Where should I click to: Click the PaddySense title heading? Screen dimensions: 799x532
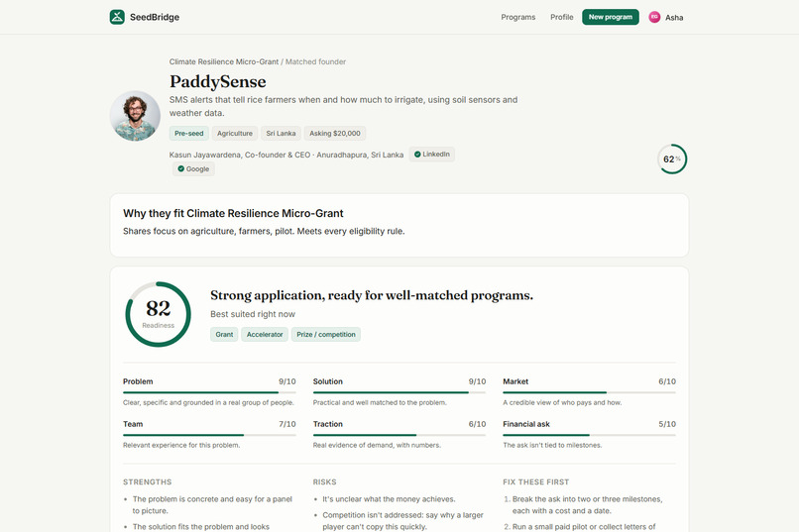[217, 81]
